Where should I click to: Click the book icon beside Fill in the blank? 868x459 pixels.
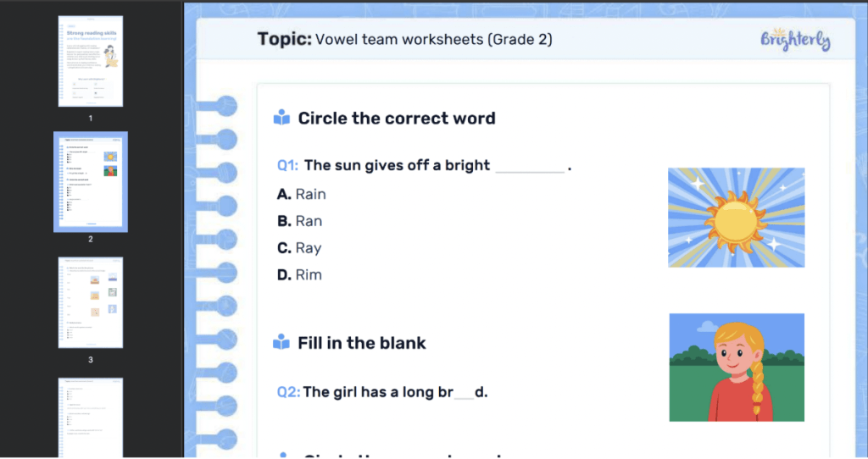click(x=281, y=343)
